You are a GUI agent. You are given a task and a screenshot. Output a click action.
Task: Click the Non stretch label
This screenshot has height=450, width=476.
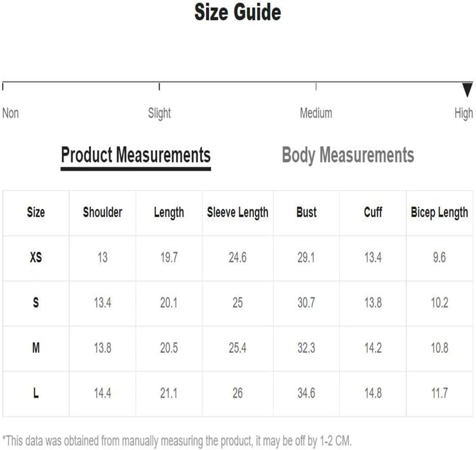coord(11,113)
